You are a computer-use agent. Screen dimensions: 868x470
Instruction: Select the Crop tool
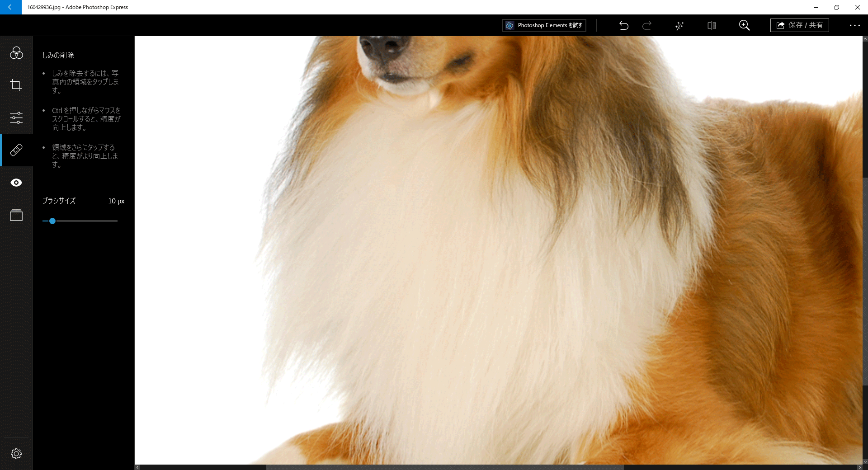click(x=16, y=85)
